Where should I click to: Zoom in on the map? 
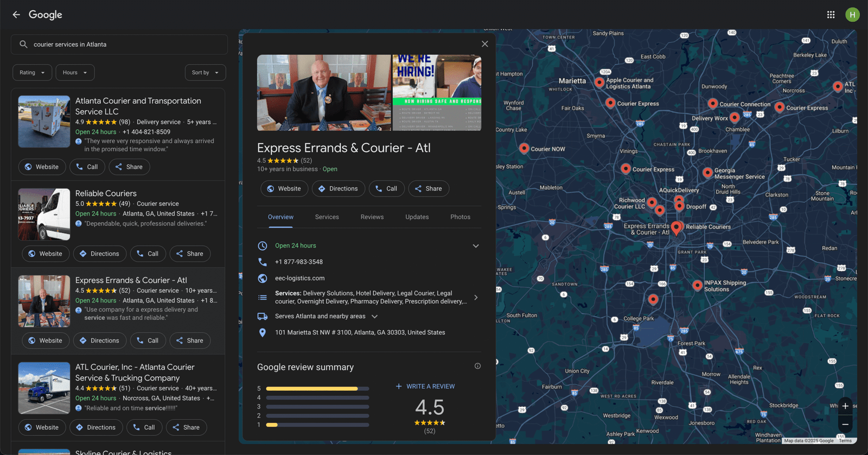tap(845, 406)
